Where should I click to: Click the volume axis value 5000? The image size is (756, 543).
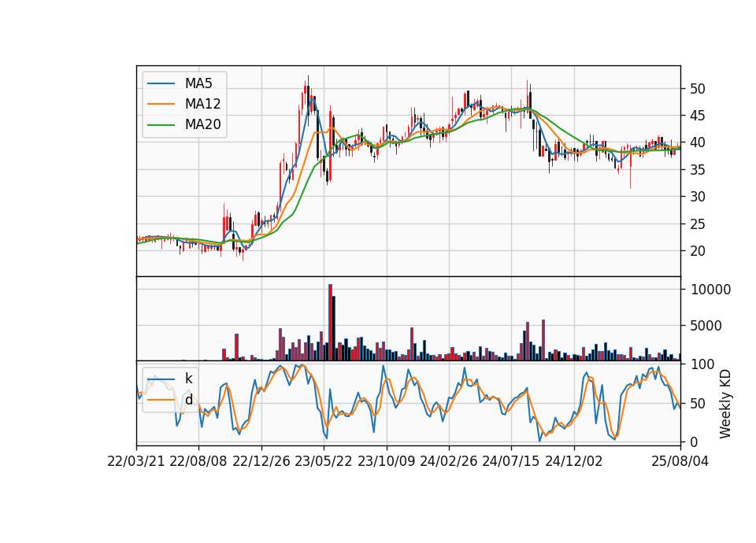click(706, 326)
